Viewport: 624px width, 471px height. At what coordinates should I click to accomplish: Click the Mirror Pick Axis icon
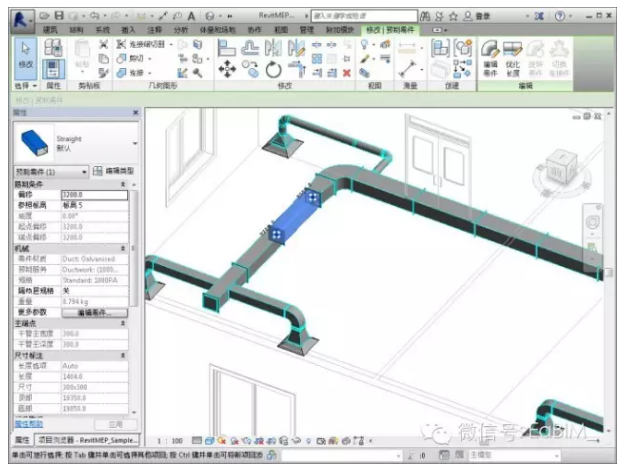click(x=273, y=48)
